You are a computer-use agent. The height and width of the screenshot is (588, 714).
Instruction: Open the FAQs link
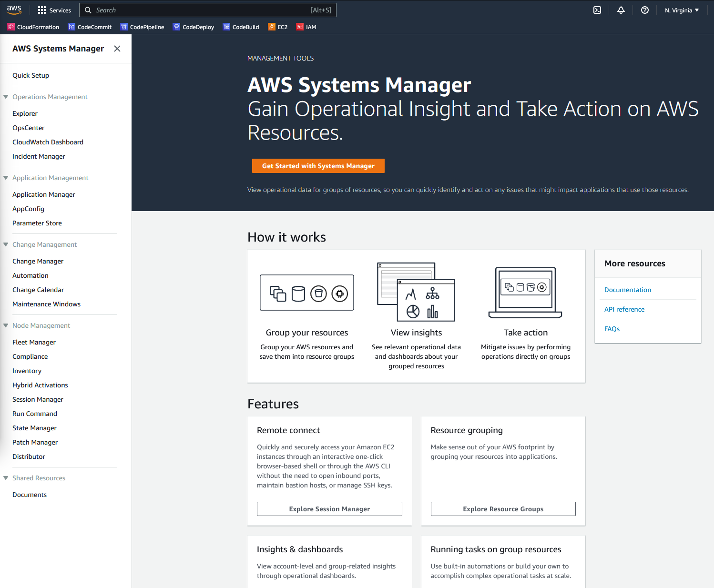[612, 329]
